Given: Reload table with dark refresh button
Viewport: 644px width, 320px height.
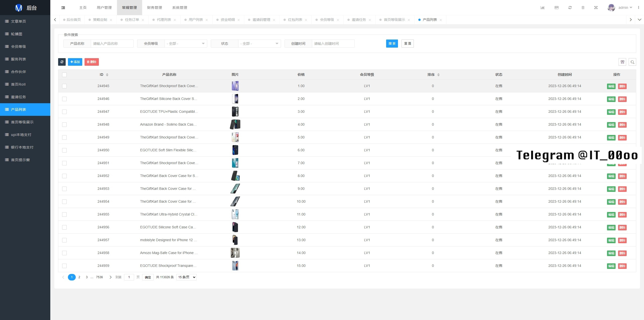Looking at the screenshot, I should 62,62.
